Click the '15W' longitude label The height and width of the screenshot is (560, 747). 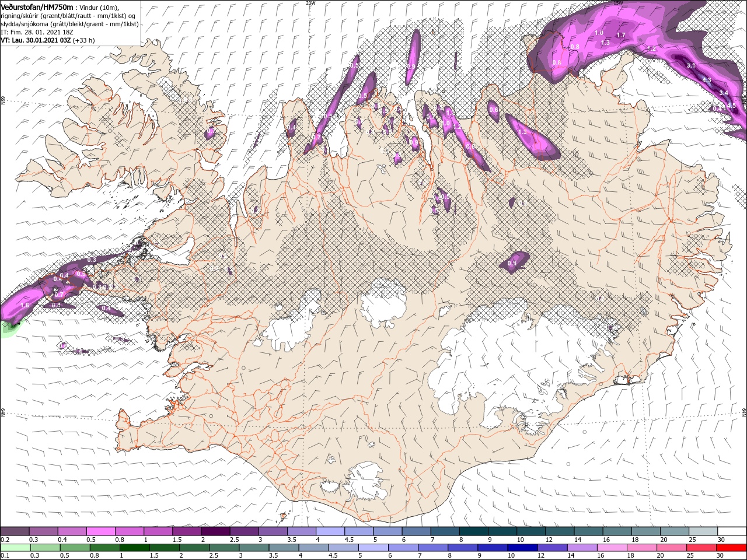(x=619, y=3)
